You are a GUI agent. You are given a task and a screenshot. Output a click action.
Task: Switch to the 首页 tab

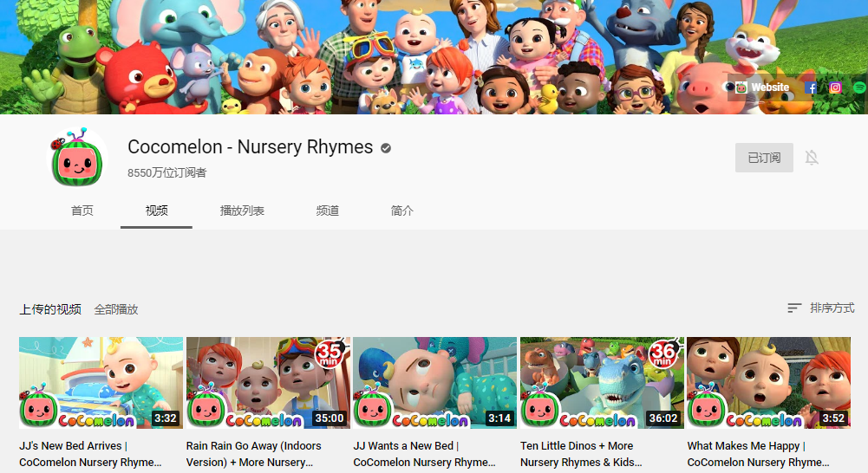point(82,211)
